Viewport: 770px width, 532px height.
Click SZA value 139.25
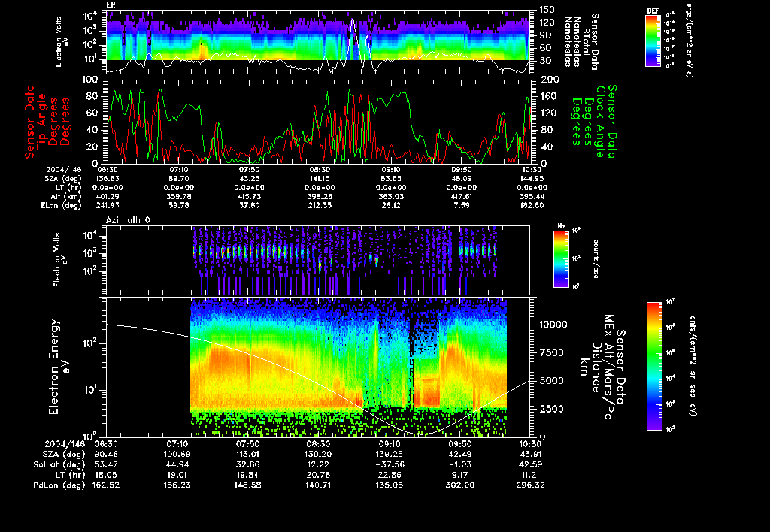click(390, 454)
